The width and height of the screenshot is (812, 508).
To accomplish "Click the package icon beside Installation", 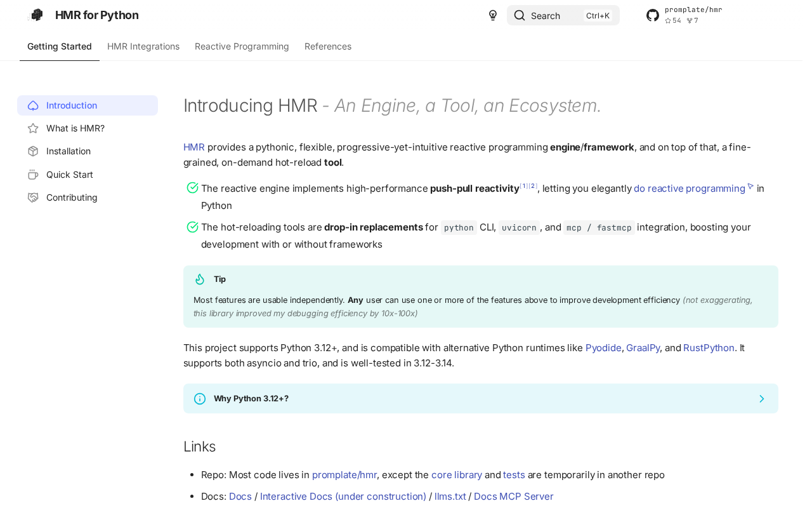I will tap(33, 151).
